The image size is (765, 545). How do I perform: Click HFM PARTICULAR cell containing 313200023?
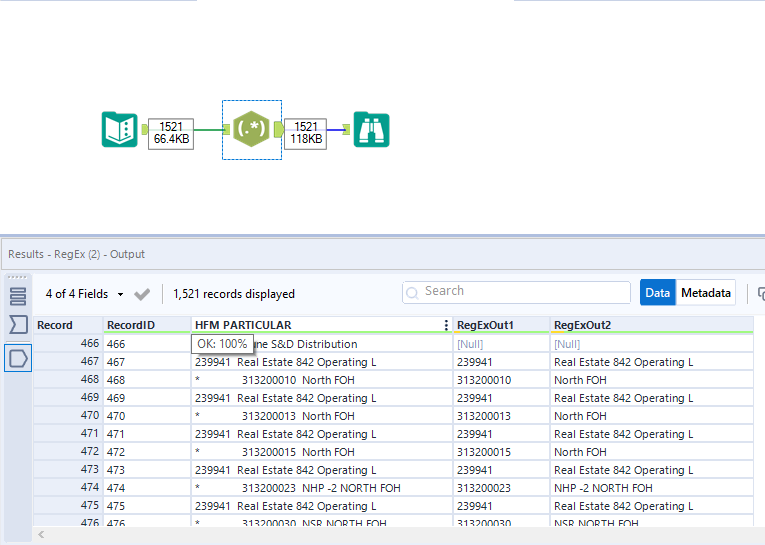(x=322, y=488)
